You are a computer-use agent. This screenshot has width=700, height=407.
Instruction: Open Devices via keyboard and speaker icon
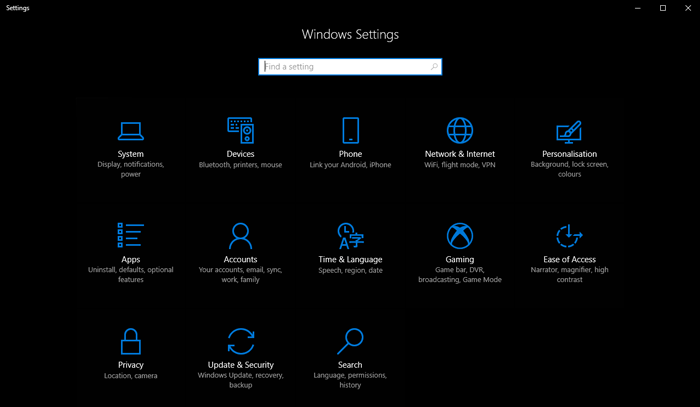(241, 130)
